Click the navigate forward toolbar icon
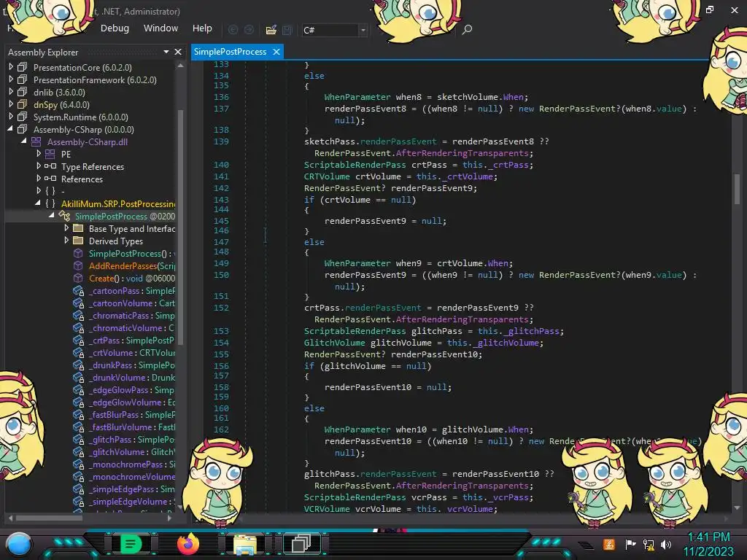This screenshot has width=747, height=560. pos(249,30)
